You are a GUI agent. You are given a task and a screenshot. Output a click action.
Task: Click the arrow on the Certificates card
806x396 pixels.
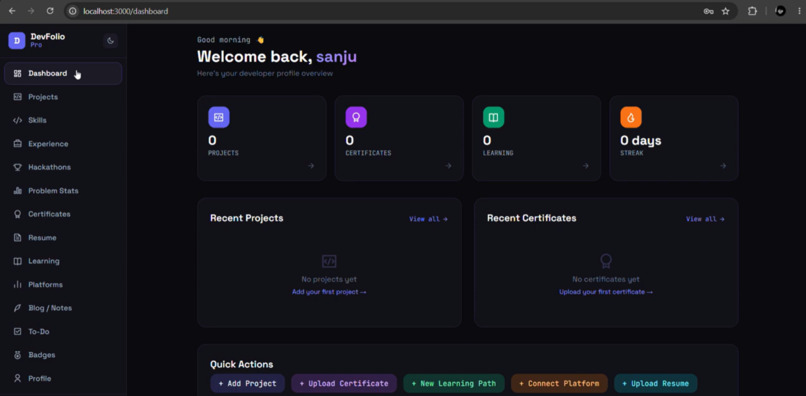pos(448,166)
